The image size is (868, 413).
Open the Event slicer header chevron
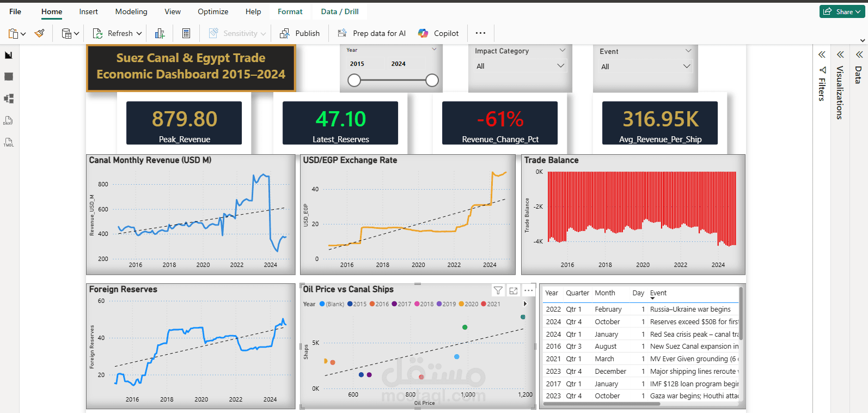click(x=688, y=51)
